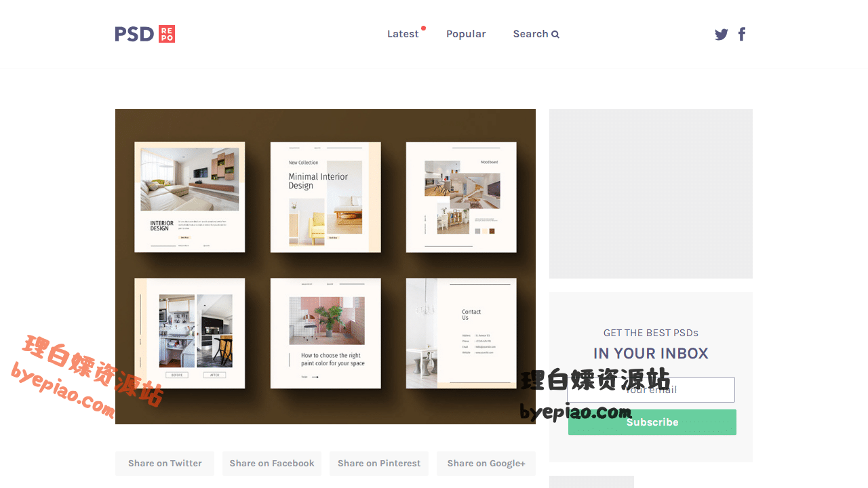Open the Popular menu item

coord(466,34)
